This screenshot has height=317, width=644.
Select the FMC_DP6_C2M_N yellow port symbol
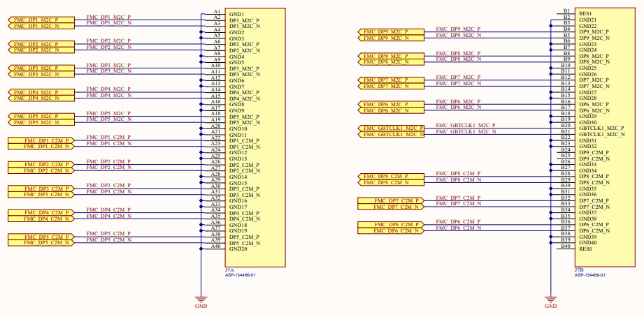(x=391, y=230)
